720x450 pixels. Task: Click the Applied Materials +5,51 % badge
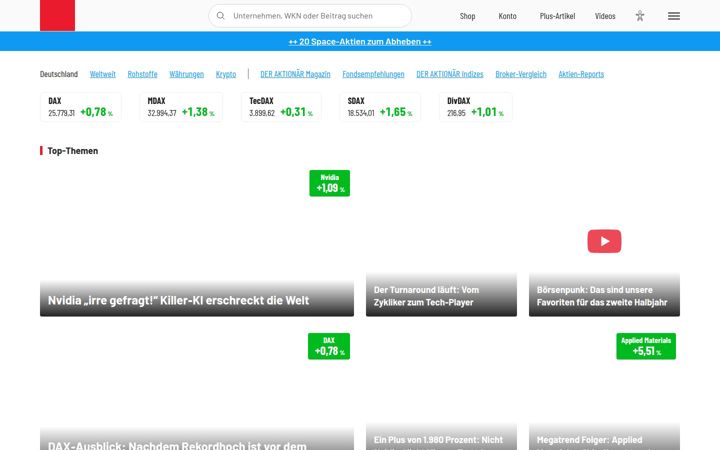tap(646, 346)
